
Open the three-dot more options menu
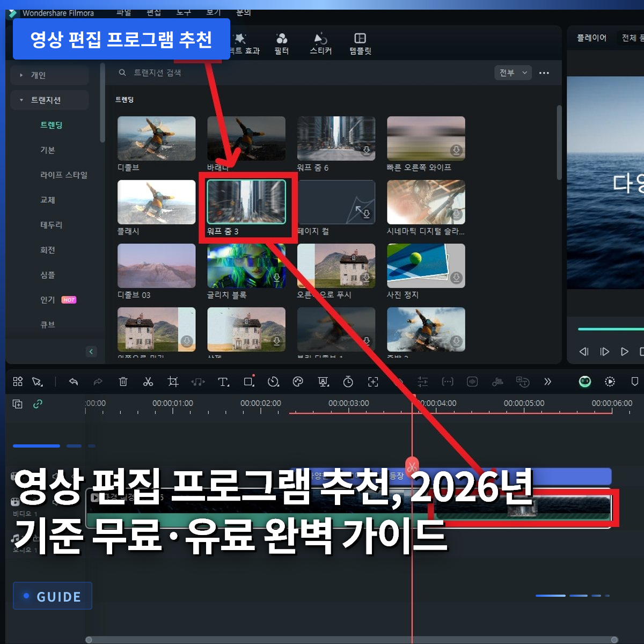(x=544, y=73)
